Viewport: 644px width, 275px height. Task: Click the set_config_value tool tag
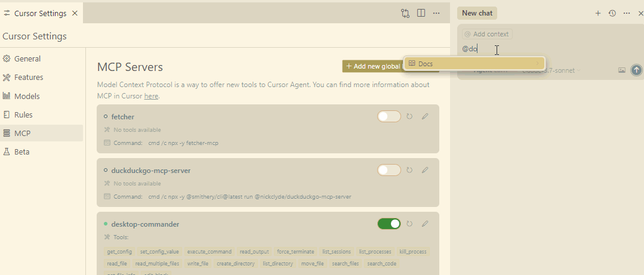click(159, 252)
